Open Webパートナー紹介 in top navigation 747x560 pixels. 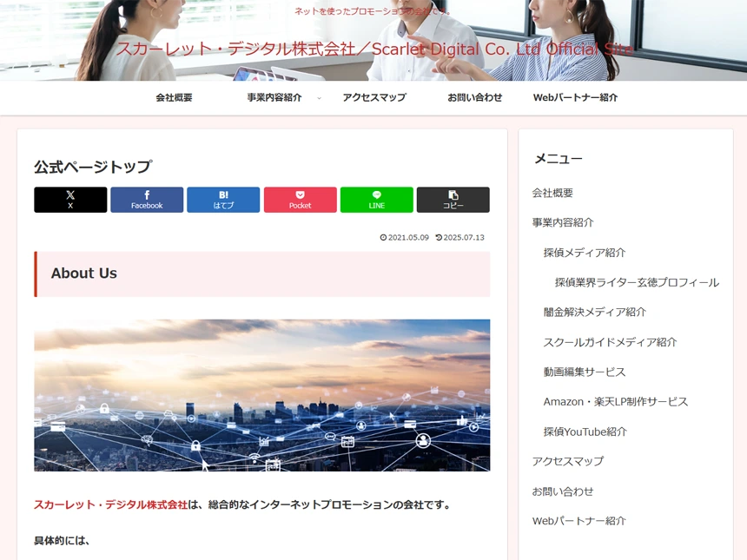tap(575, 98)
